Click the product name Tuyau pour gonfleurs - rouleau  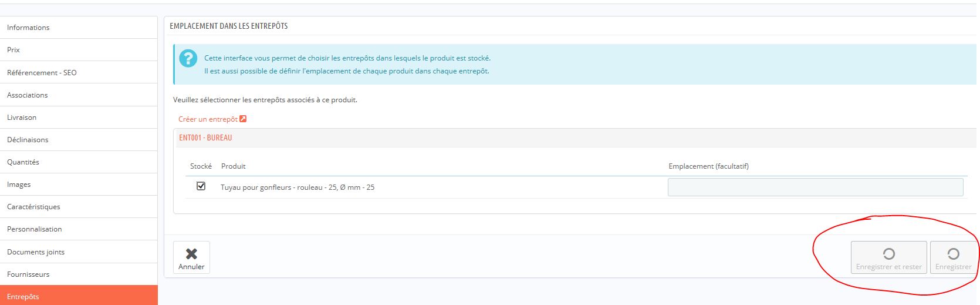298,187
